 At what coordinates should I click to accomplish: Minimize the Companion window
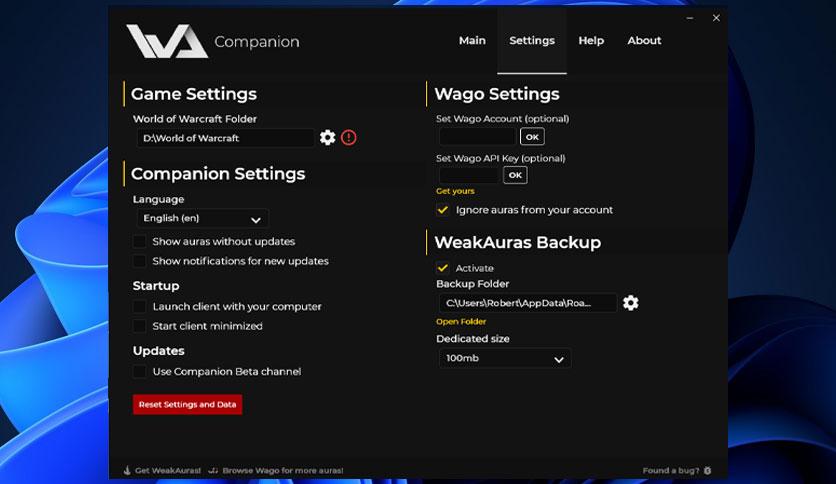(690, 18)
